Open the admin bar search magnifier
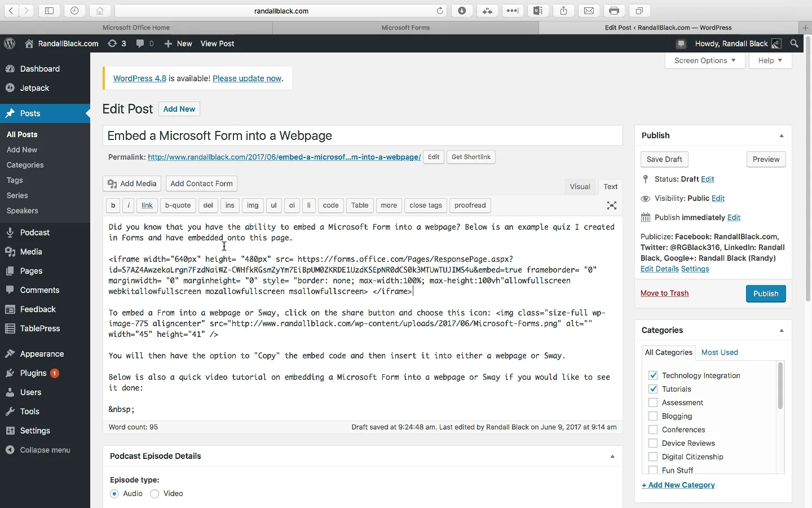 [x=795, y=43]
